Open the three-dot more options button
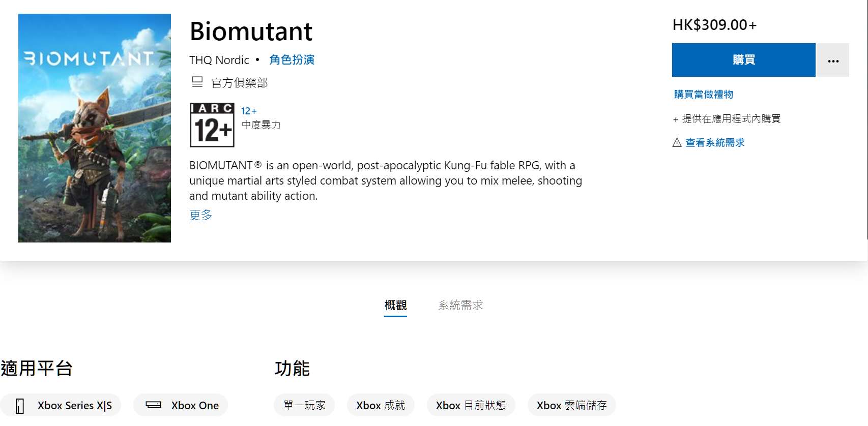Screen dimensions: 868x426 coord(833,60)
